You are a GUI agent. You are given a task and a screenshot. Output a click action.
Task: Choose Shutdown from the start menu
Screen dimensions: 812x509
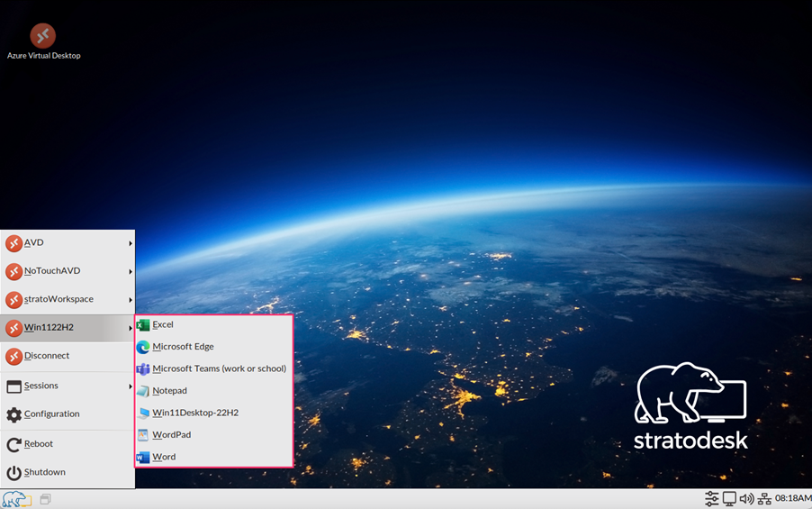coord(68,473)
